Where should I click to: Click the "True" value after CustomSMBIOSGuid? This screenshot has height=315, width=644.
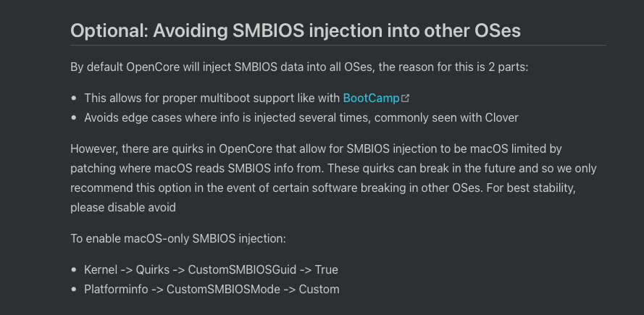[327, 270]
